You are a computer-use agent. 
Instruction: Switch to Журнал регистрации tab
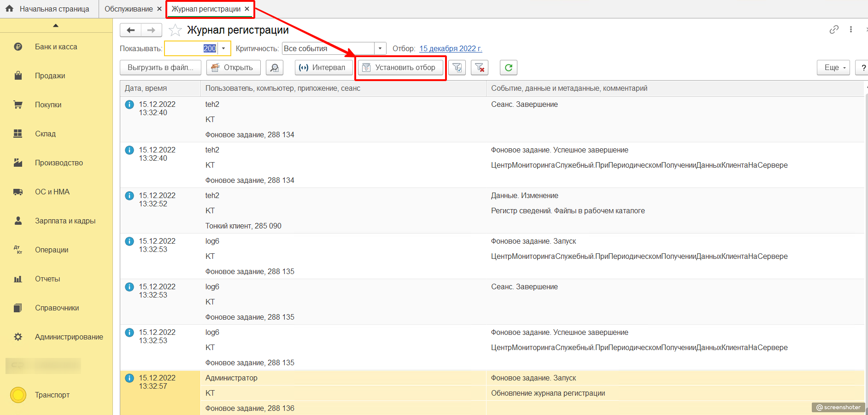(x=206, y=9)
